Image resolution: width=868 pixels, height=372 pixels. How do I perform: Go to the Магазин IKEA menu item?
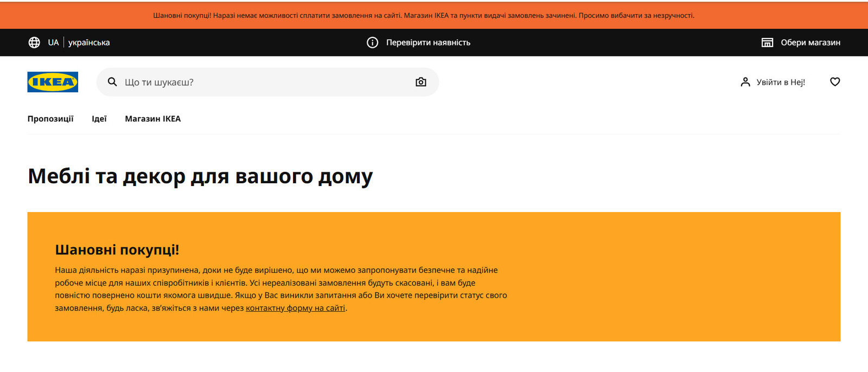click(153, 119)
